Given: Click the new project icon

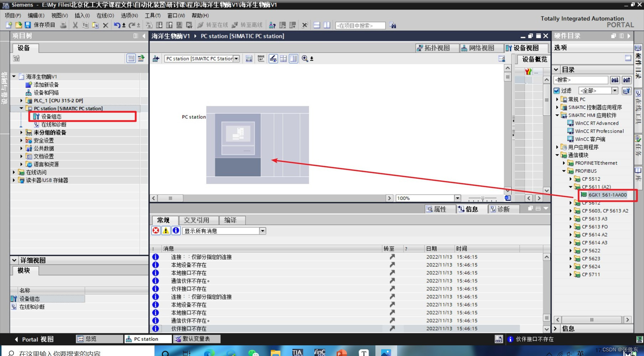Looking at the screenshot, I should pyautogui.click(x=9, y=25).
